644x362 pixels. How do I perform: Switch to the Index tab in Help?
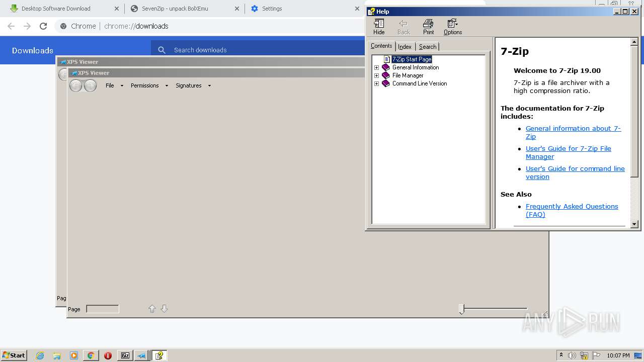pyautogui.click(x=405, y=47)
